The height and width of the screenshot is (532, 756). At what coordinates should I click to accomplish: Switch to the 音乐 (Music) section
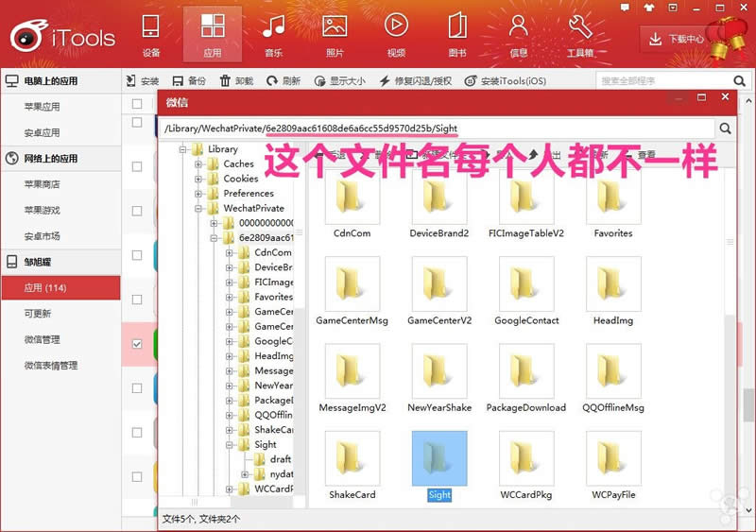[x=274, y=35]
